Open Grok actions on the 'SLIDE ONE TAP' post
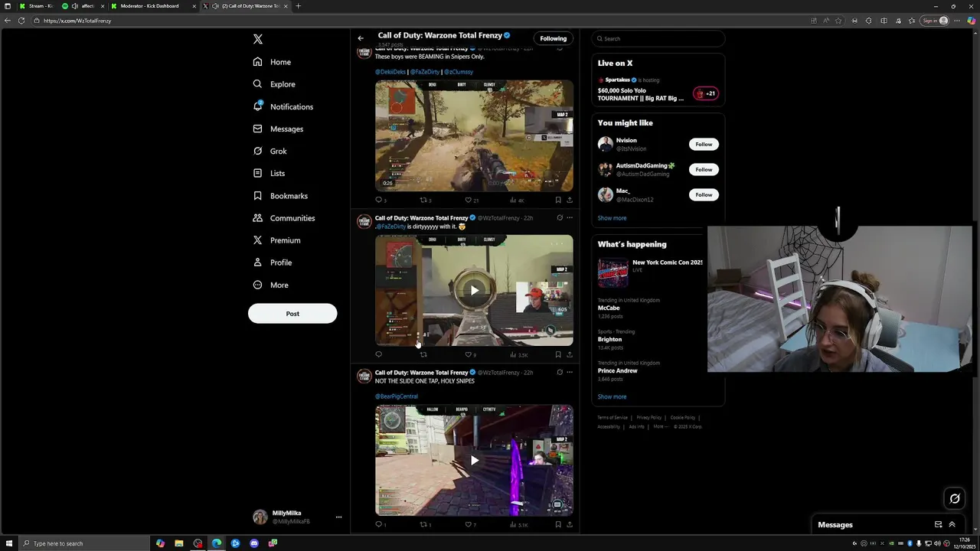Screen dimensions: 980x551 pyautogui.click(x=560, y=373)
